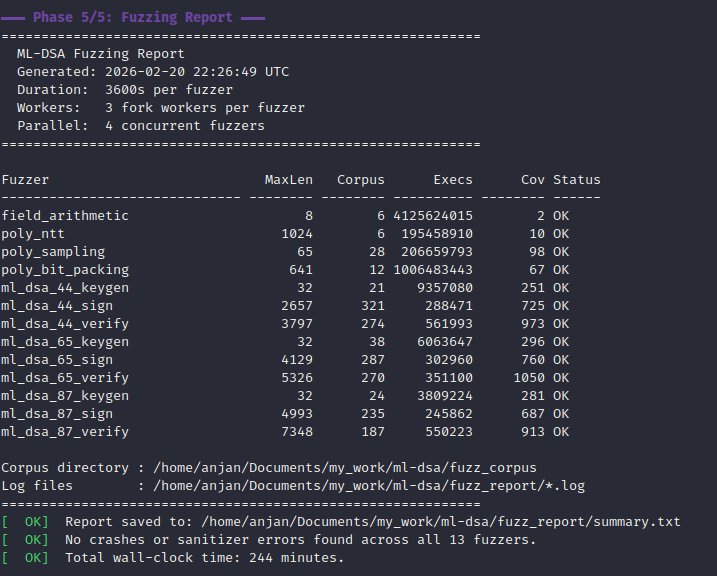The image size is (717, 576).
Task: Click corpus value '187'
Action: tap(373, 432)
